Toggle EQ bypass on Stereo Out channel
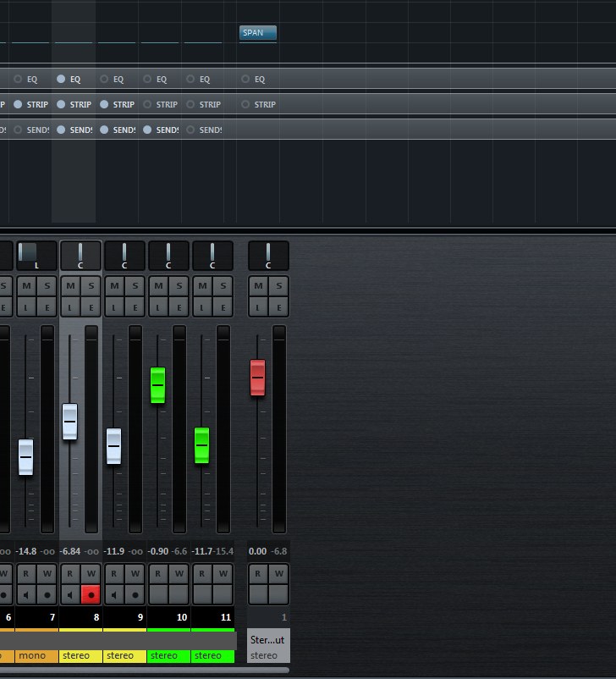Viewport: 616px width, 679px height. pyautogui.click(x=245, y=79)
